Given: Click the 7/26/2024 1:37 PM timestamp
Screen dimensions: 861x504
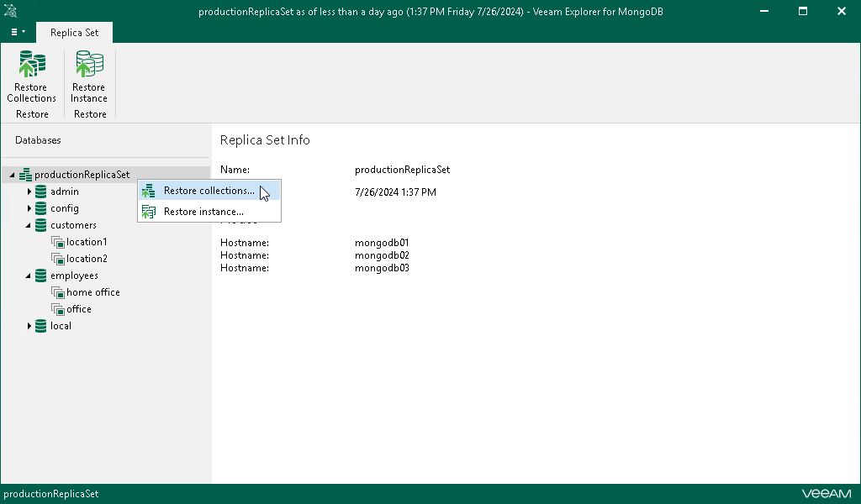Looking at the screenshot, I should click(x=395, y=192).
